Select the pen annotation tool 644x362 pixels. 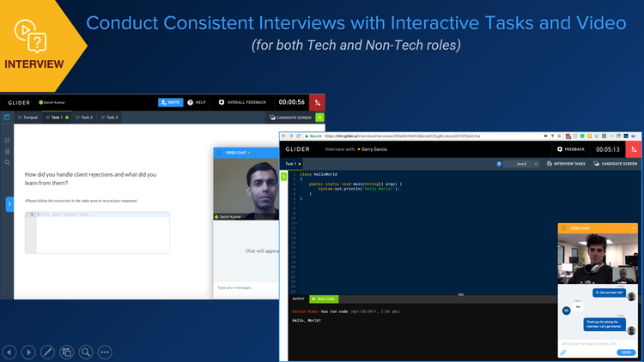(x=47, y=352)
